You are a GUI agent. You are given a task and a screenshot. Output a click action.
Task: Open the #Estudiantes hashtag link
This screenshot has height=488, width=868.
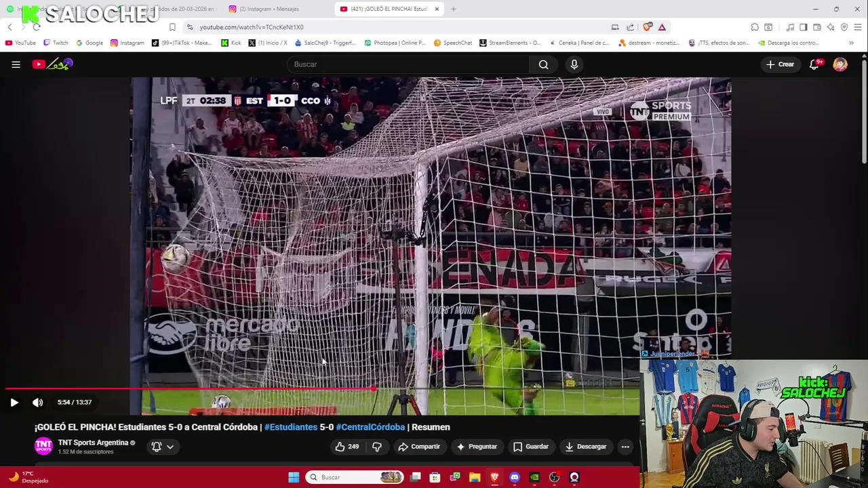[x=291, y=427]
